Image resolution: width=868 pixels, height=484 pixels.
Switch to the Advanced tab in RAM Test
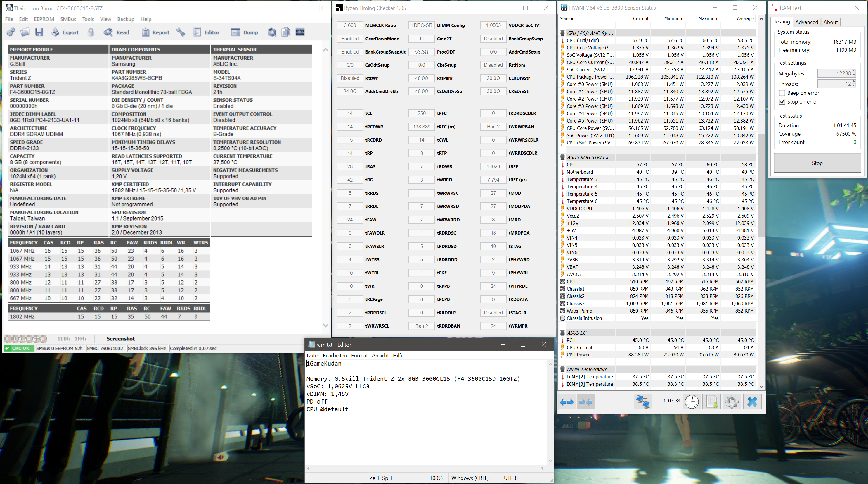click(806, 22)
